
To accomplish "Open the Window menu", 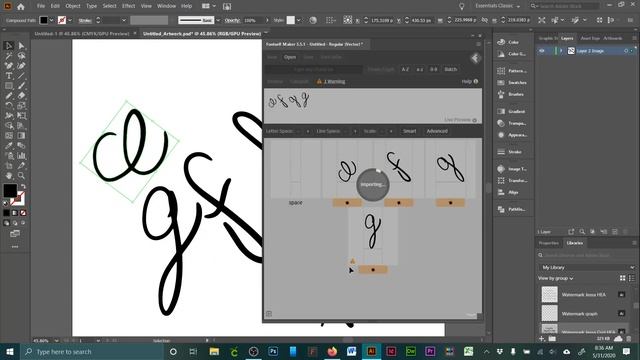I will pos(167,6).
